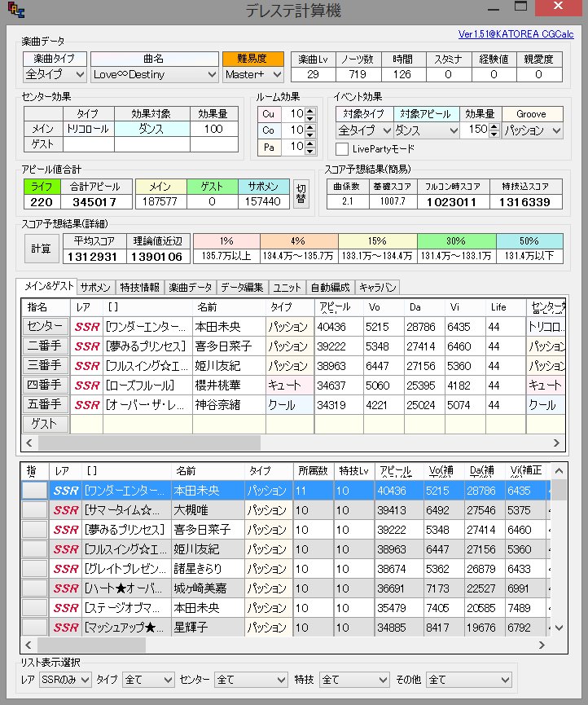Click the 切替 button
Viewport: 588px width, 705px height.
(301, 194)
